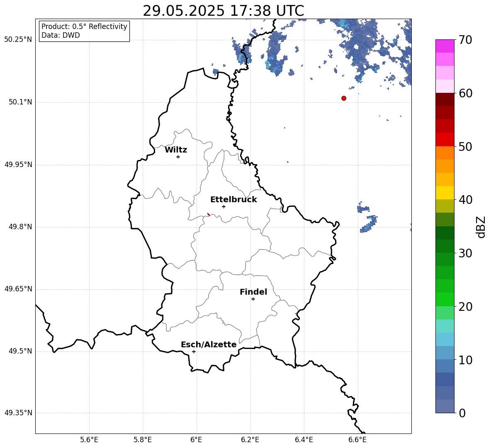Click the 'Esch/Alzette' label
491x448 pixels.
[209, 344]
